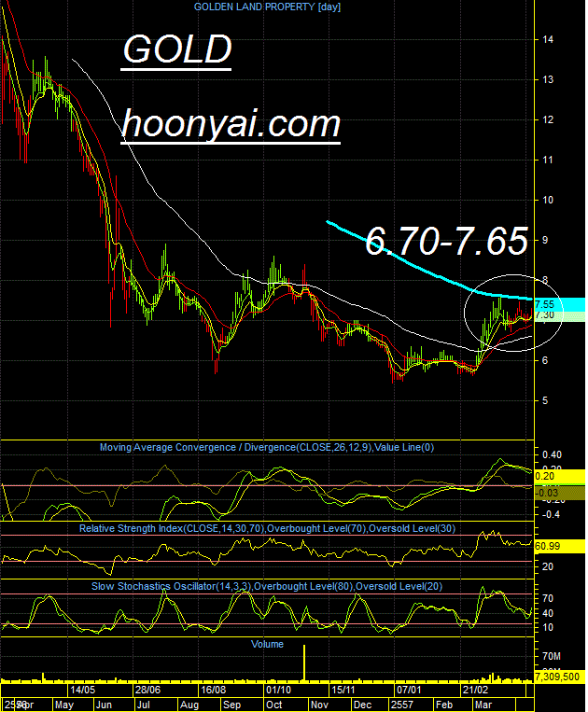
Task: Click the 9 label on the price axis
Action: pyautogui.click(x=545, y=240)
